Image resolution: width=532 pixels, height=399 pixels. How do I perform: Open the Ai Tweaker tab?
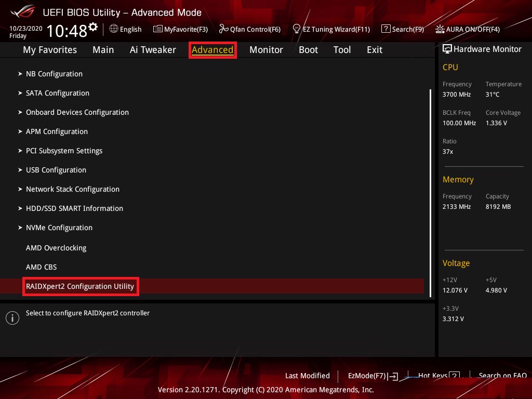point(153,50)
